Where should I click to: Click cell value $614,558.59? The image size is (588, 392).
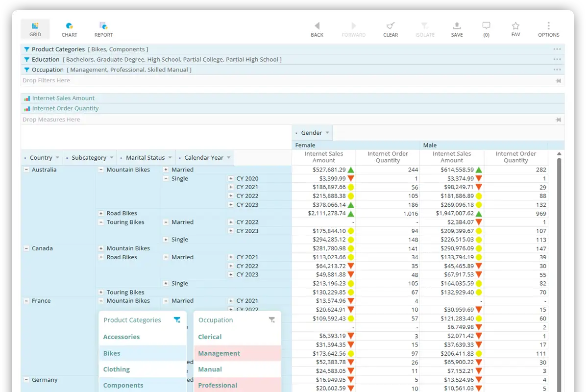coord(457,170)
